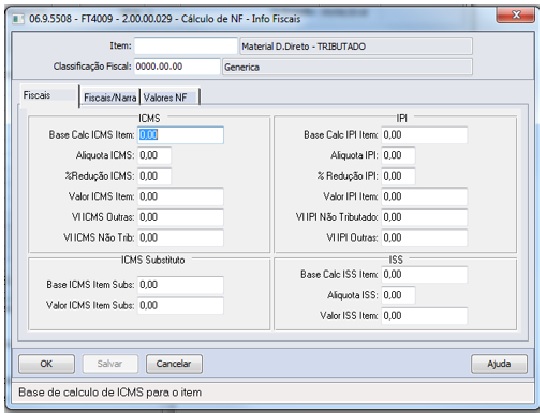This screenshot has height=413, width=540.
Task: Open the Valores NF tab
Action: (x=169, y=97)
